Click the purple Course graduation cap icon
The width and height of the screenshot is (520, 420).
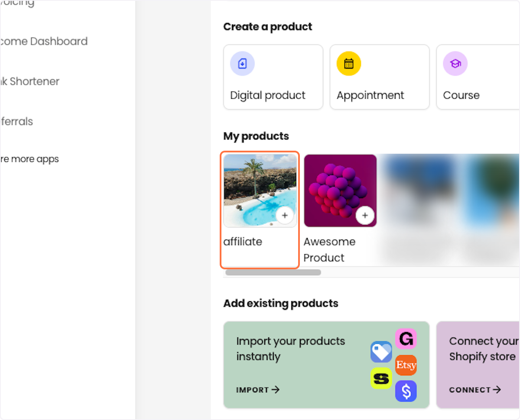455,64
